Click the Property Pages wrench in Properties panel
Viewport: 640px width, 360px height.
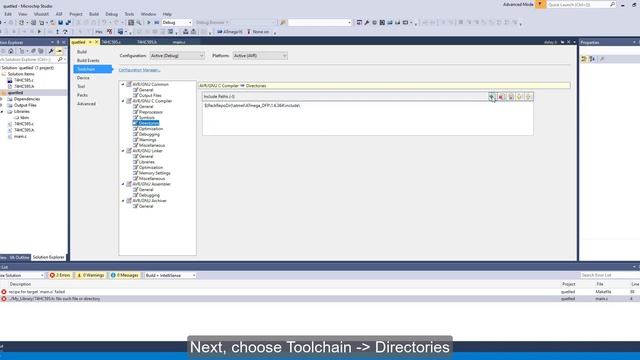click(x=602, y=59)
